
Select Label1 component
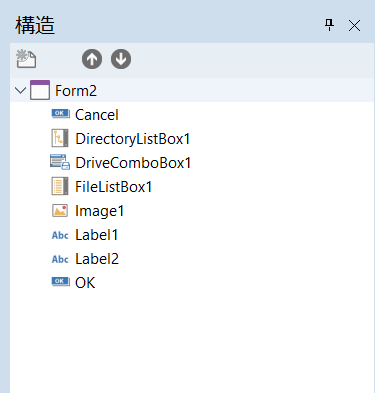pyautogui.click(x=97, y=235)
